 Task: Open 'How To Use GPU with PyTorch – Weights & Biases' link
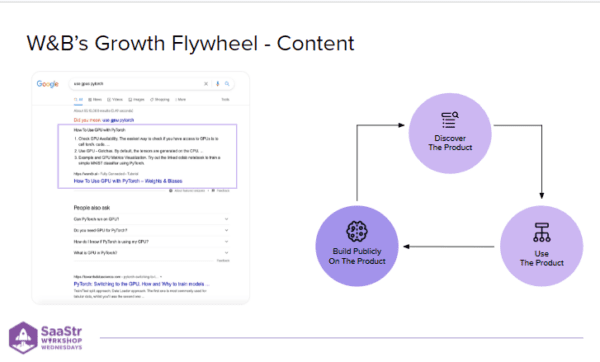[128, 181]
